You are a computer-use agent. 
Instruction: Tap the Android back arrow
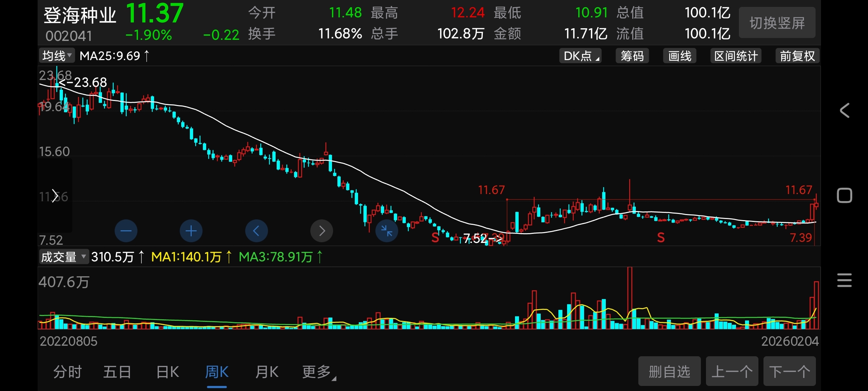tap(844, 110)
